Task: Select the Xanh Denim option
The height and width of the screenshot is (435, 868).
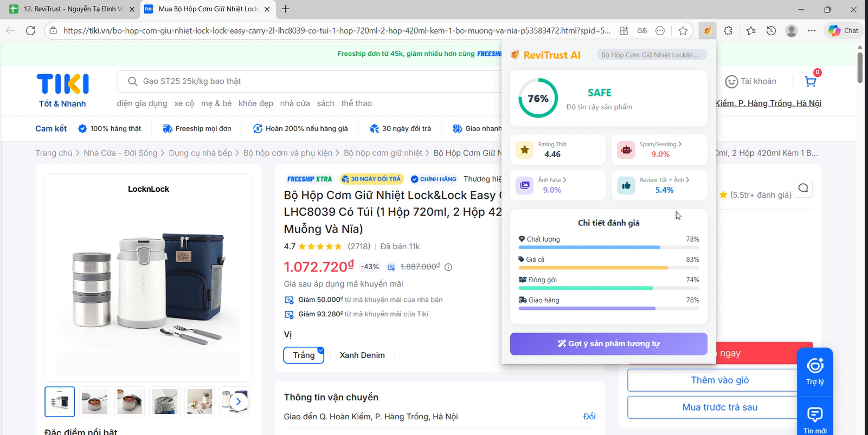Action: pos(362,355)
